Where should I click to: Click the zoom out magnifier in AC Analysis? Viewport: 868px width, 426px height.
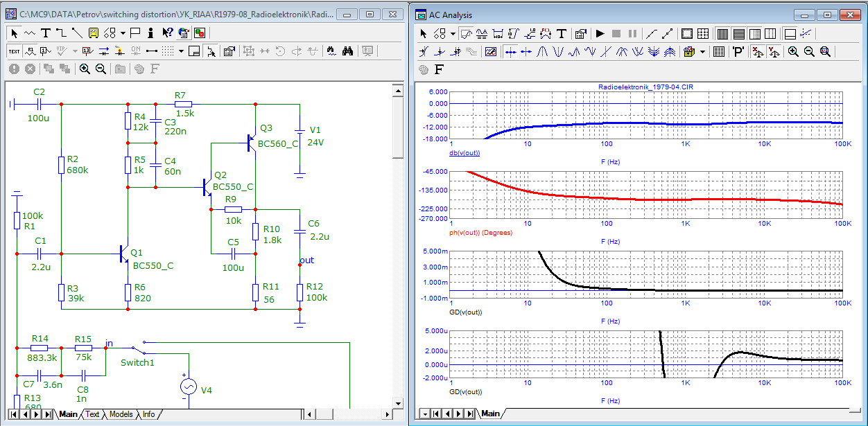(809, 51)
